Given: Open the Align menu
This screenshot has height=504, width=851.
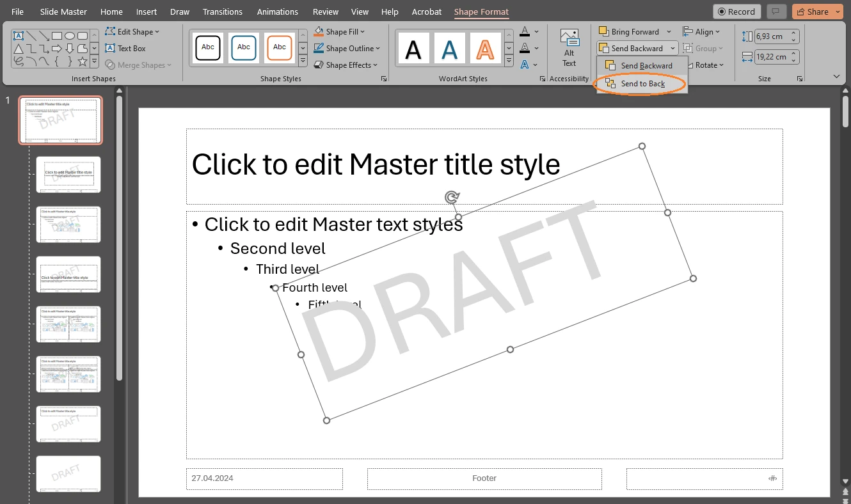Looking at the screenshot, I should (703, 31).
